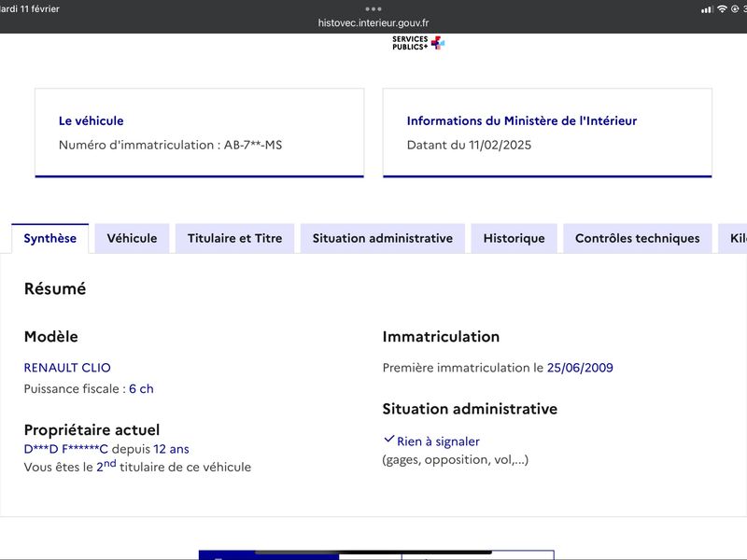The height and width of the screenshot is (560, 747).
Task: Click the checkmark next to Rien à signaler
Action: [388, 439]
